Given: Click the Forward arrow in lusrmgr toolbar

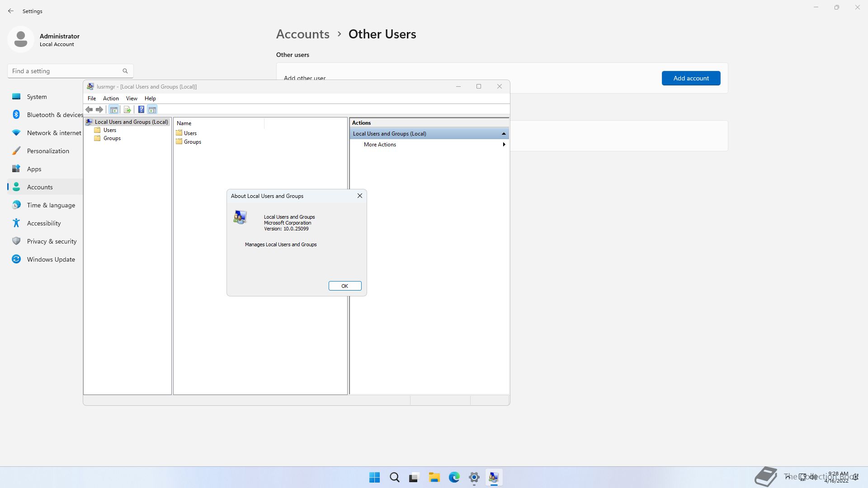Looking at the screenshot, I should [99, 109].
